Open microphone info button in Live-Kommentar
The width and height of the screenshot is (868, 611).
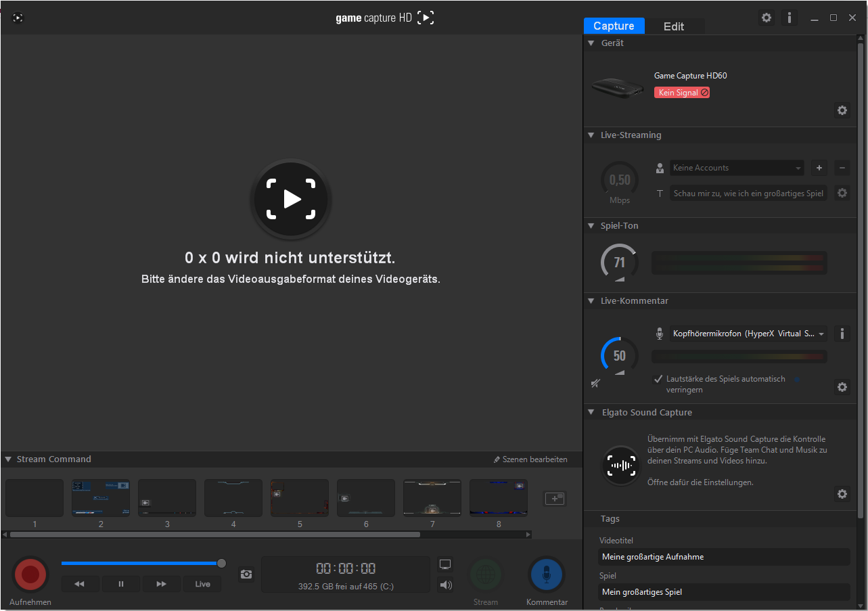coord(842,334)
